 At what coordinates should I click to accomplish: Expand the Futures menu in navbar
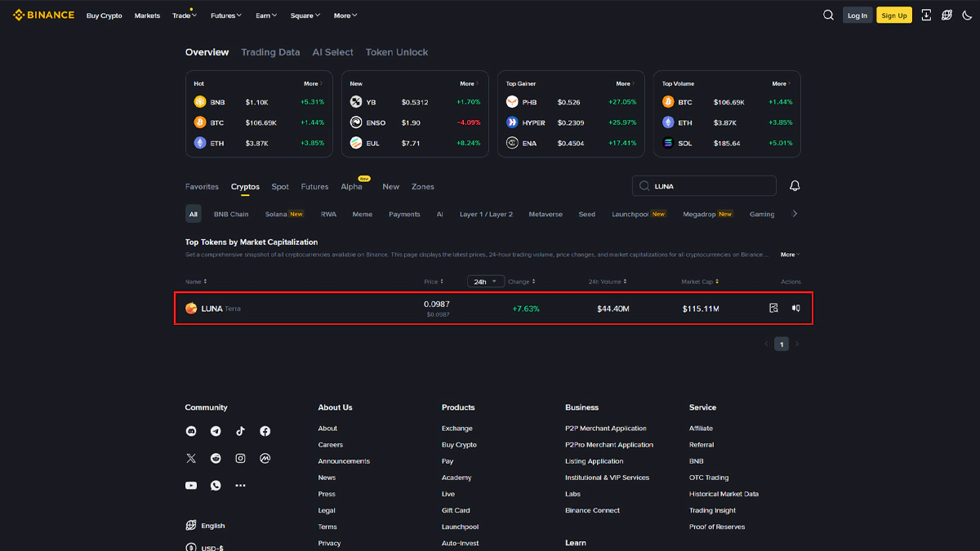pos(225,16)
